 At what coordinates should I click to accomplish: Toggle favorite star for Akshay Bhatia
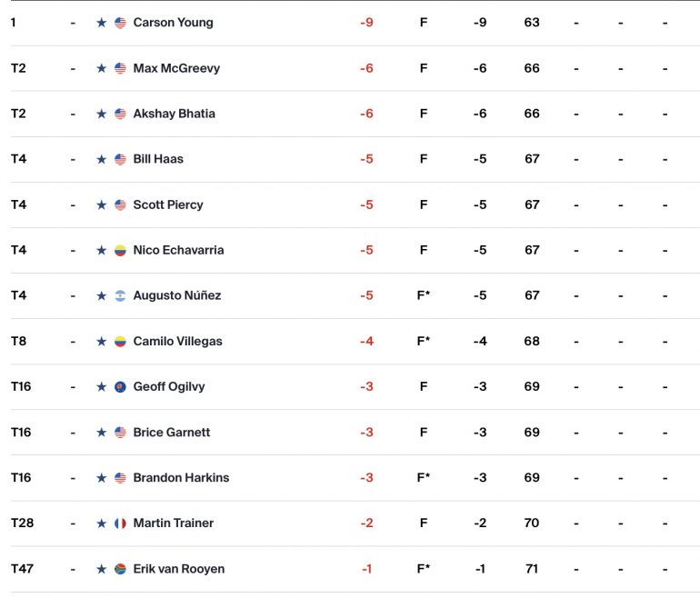click(101, 114)
